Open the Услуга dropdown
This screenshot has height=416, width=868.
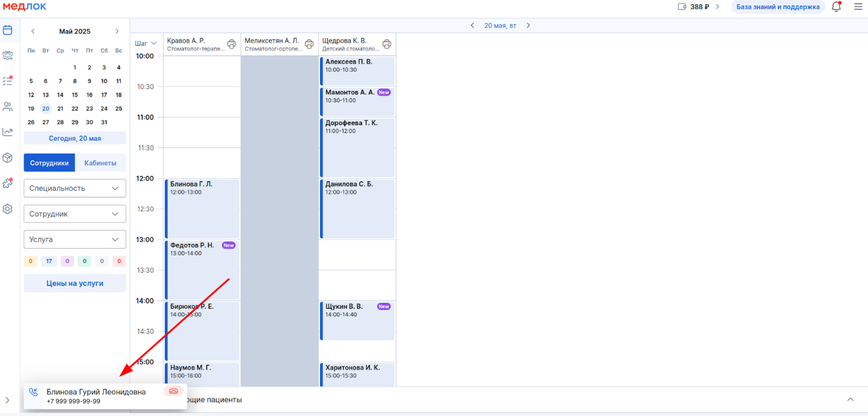pyautogui.click(x=75, y=239)
